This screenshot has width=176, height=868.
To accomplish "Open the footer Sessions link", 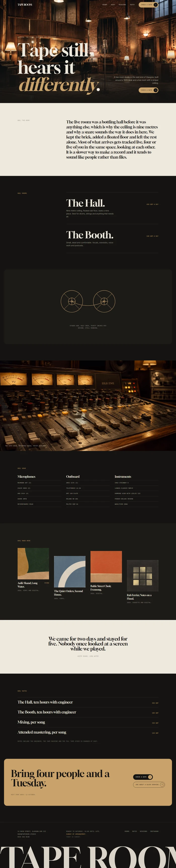I will pos(144,831).
